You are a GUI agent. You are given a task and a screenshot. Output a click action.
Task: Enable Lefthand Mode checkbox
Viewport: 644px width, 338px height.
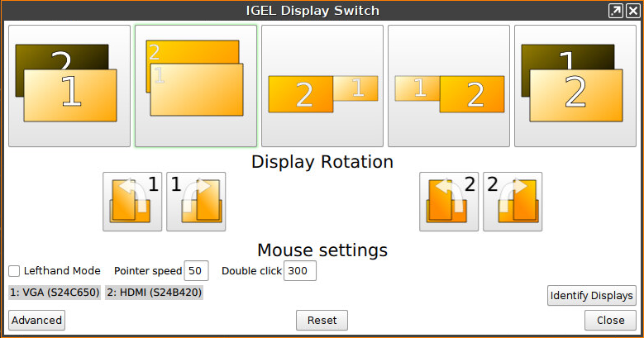click(x=15, y=271)
